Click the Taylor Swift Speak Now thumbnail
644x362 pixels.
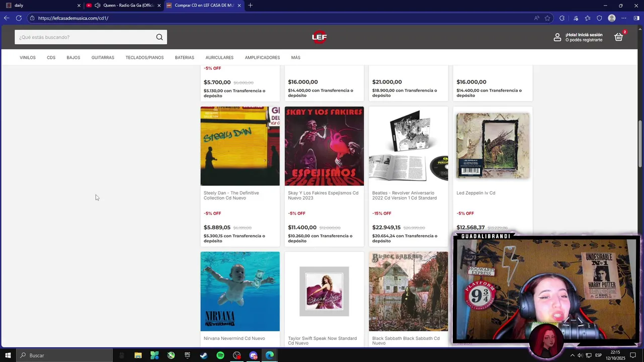[324, 292]
